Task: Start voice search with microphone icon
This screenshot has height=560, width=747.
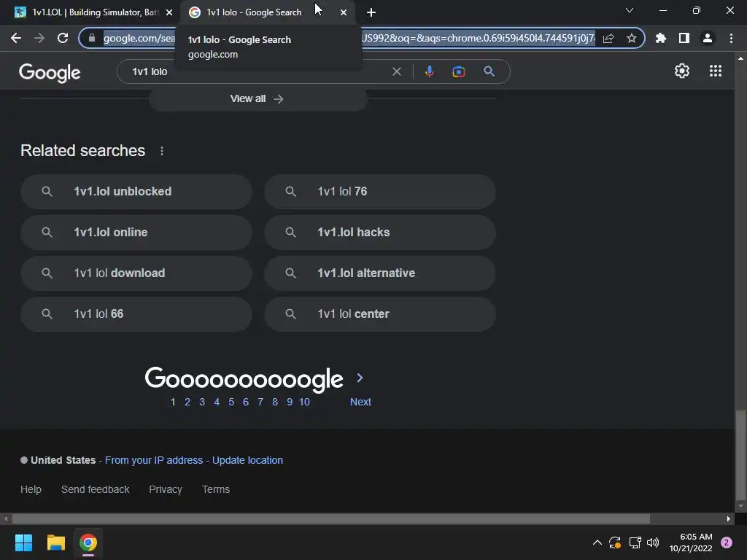Action: tap(429, 71)
